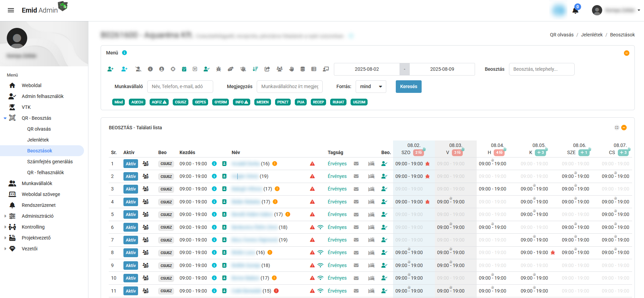Click the bug icon in Menü toolbar
The height and width of the screenshot is (298, 644).
pyautogui.click(x=219, y=69)
